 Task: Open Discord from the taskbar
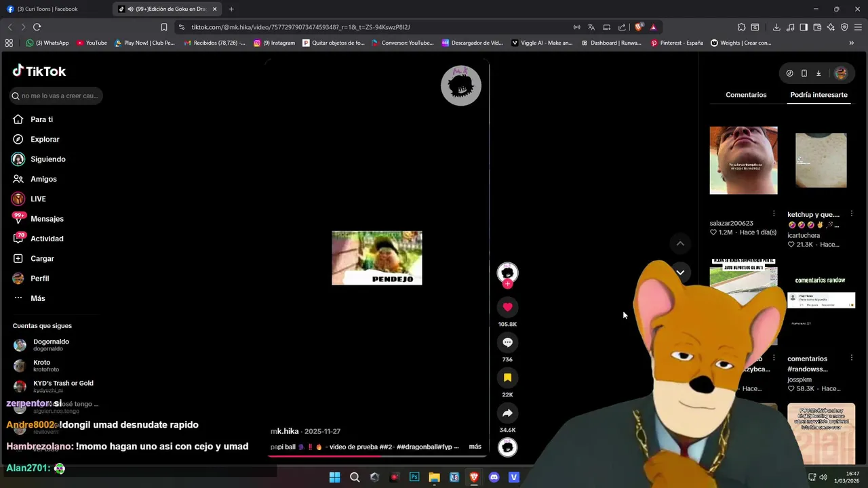click(494, 477)
